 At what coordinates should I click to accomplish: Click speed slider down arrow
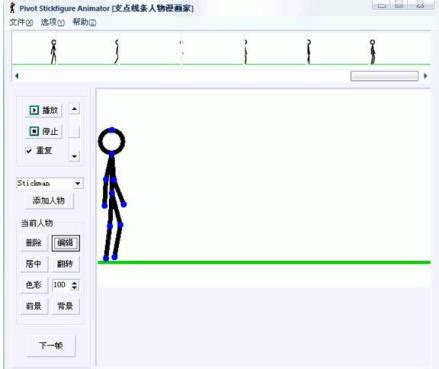pos(74,156)
